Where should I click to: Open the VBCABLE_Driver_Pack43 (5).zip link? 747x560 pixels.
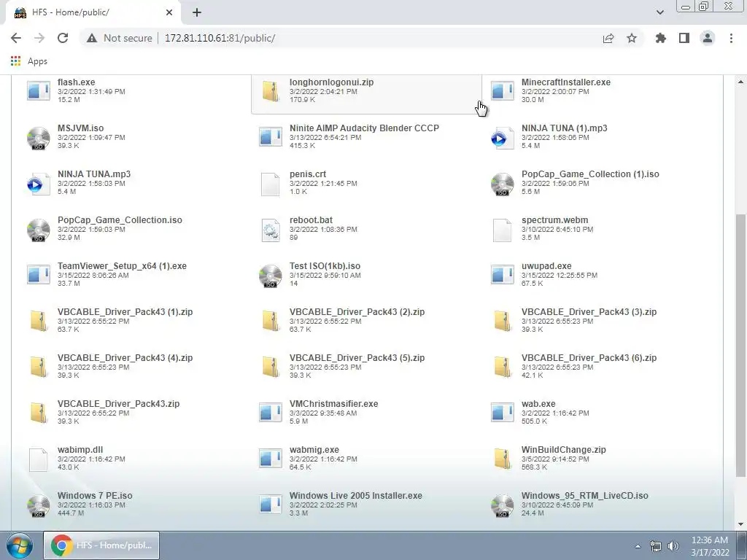click(x=357, y=357)
